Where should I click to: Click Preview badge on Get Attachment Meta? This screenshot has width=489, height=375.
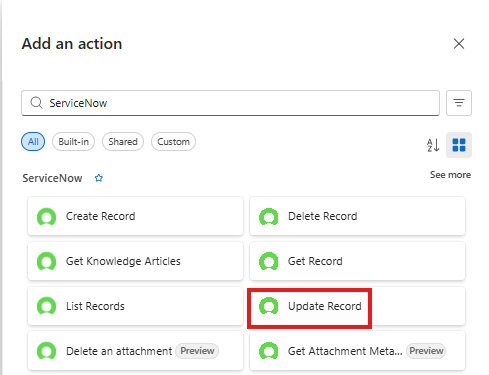coord(426,351)
